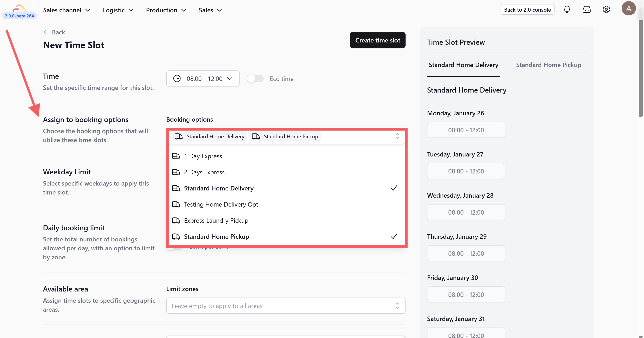The height and width of the screenshot is (338, 644).
Task: Click the cloud logo icon
Action: (x=19, y=9)
